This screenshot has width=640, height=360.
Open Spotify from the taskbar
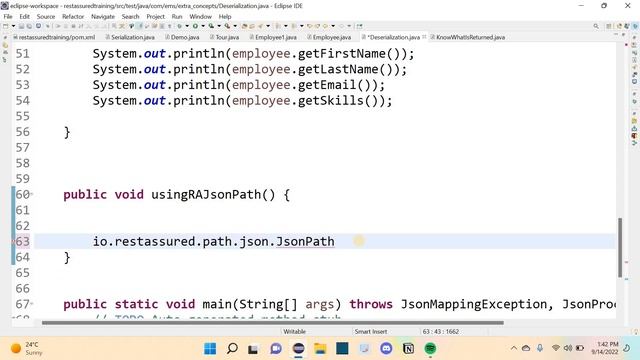point(430,349)
